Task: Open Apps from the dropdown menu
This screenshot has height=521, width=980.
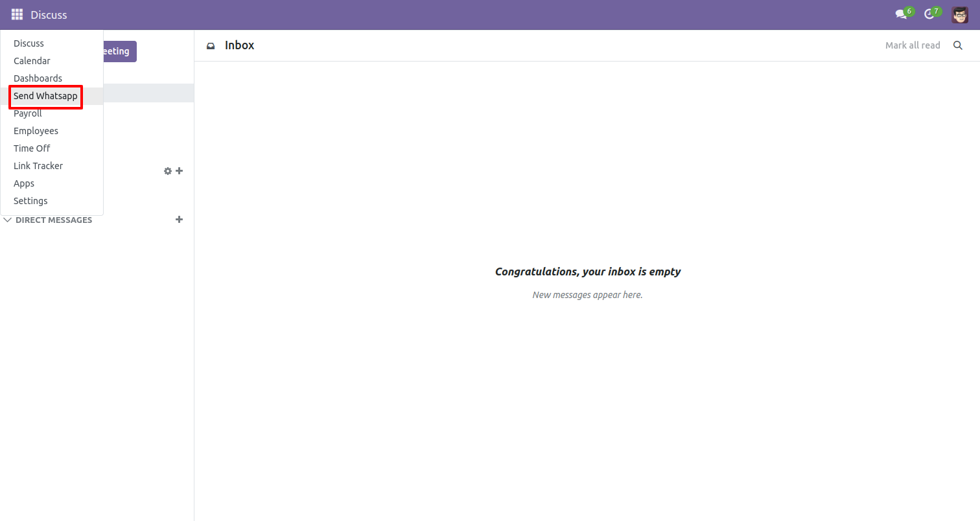Action: coord(52,183)
